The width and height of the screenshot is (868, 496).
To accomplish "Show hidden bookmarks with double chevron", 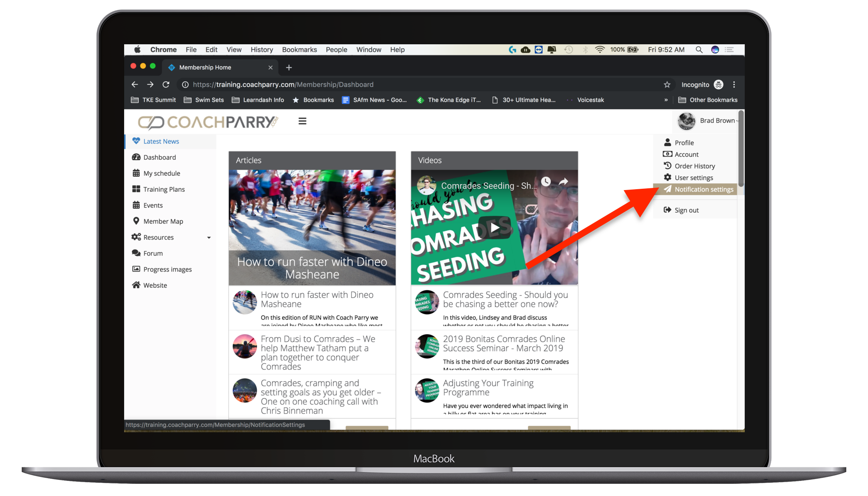I will point(666,100).
